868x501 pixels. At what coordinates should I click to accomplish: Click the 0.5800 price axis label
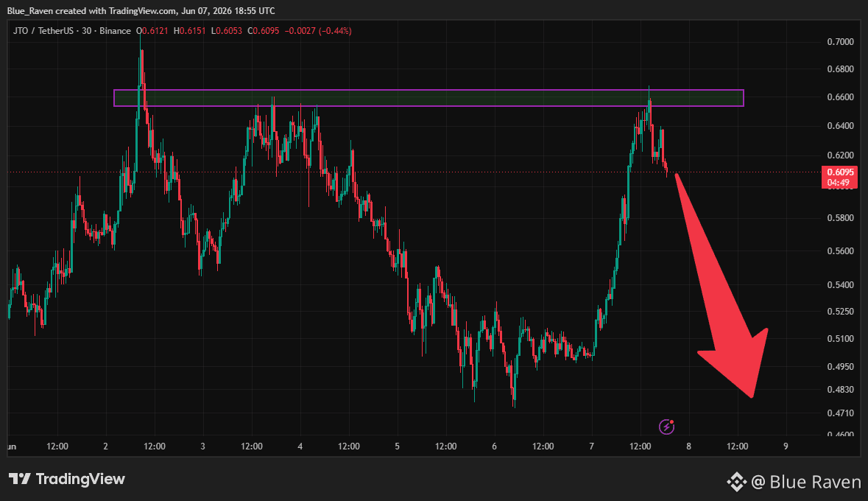click(x=840, y=218)
